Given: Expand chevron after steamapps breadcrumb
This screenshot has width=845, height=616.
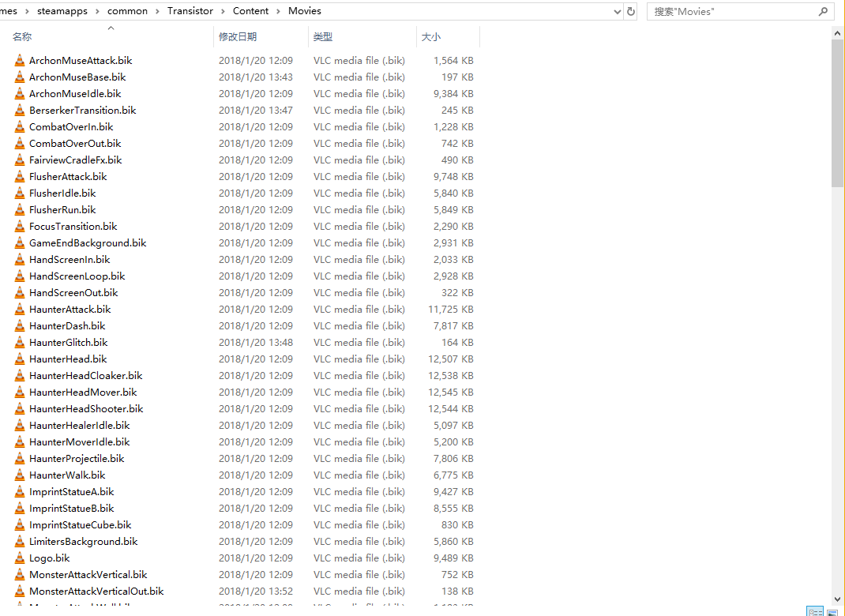Looking at the screenshot, I should [98, 11].
